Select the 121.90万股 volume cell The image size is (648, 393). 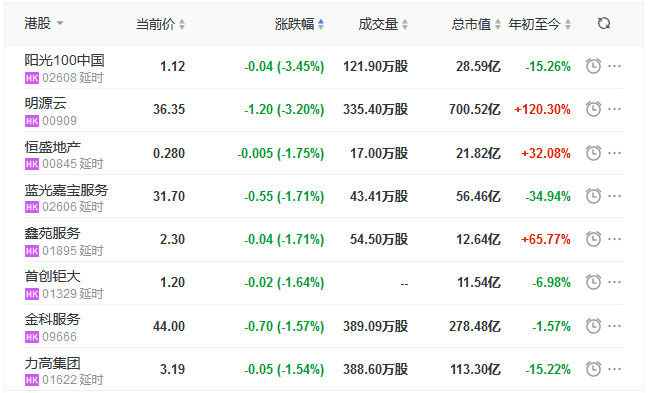[376, 67]
